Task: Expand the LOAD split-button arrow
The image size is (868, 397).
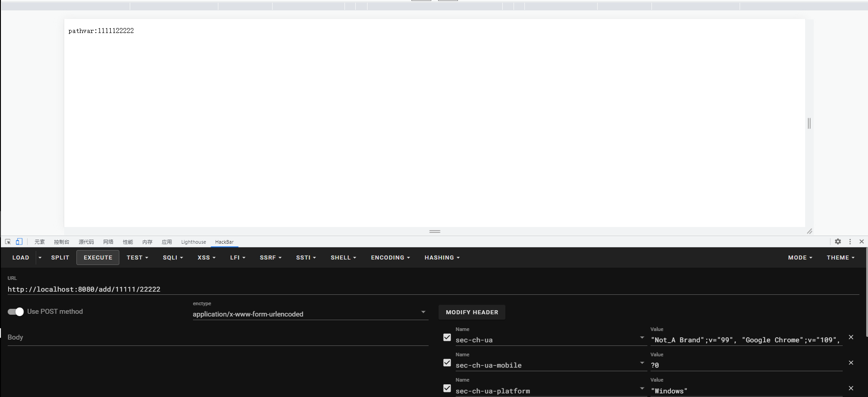Action: tap(40, 258)
